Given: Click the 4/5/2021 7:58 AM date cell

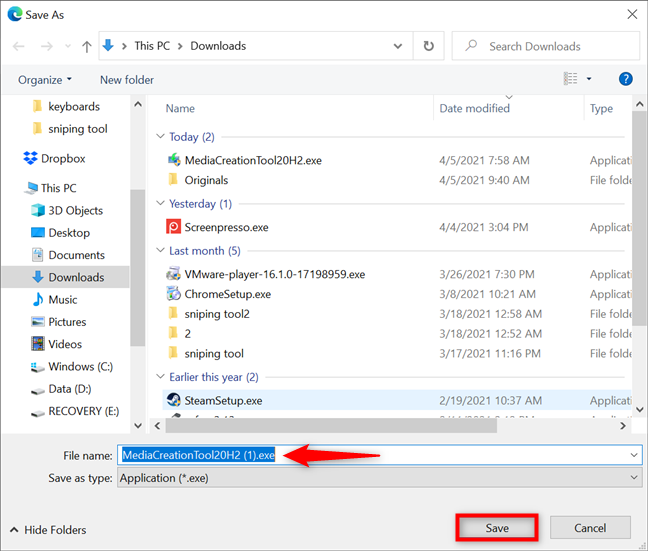Looking at the screenshot, I should pos(484,160).
